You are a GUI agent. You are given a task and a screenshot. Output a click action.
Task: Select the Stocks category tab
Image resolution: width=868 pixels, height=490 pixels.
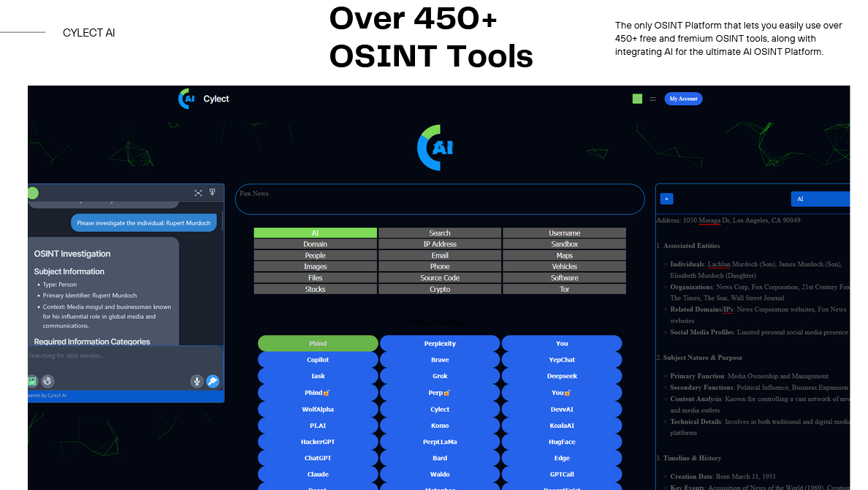coord(315,290)
